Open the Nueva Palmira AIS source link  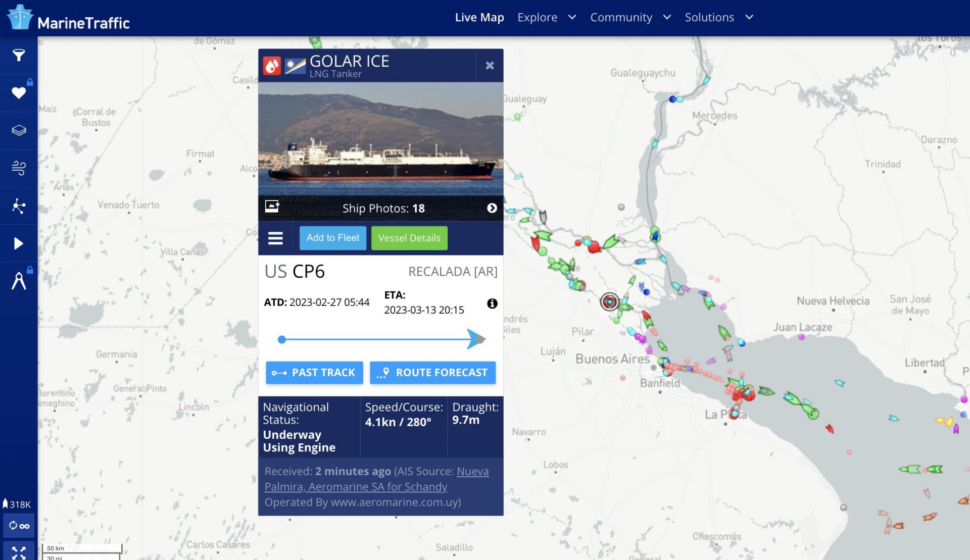click(376, 479)
